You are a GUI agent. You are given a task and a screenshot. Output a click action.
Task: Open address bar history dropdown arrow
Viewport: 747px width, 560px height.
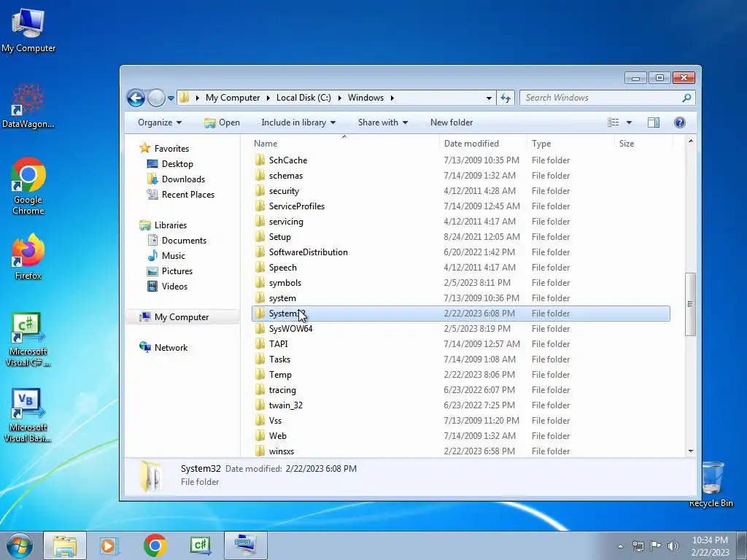click(x=489, y=98)
